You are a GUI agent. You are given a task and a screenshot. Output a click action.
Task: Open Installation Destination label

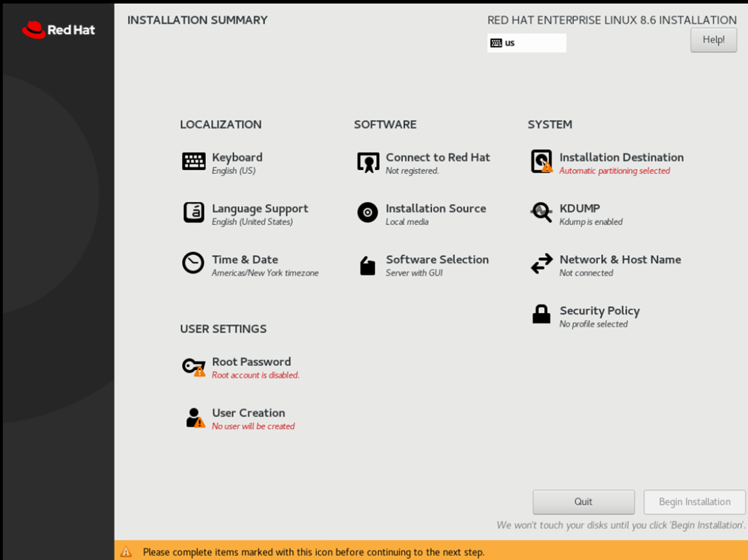point(621,157)
